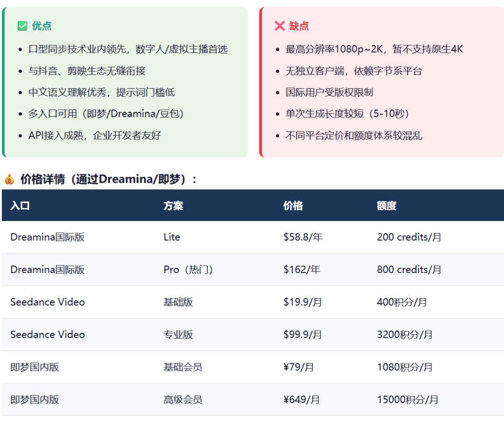Click the $99.9/月 price cell
The width and height of the screenshot is (504, 423).
coord(302,334)
